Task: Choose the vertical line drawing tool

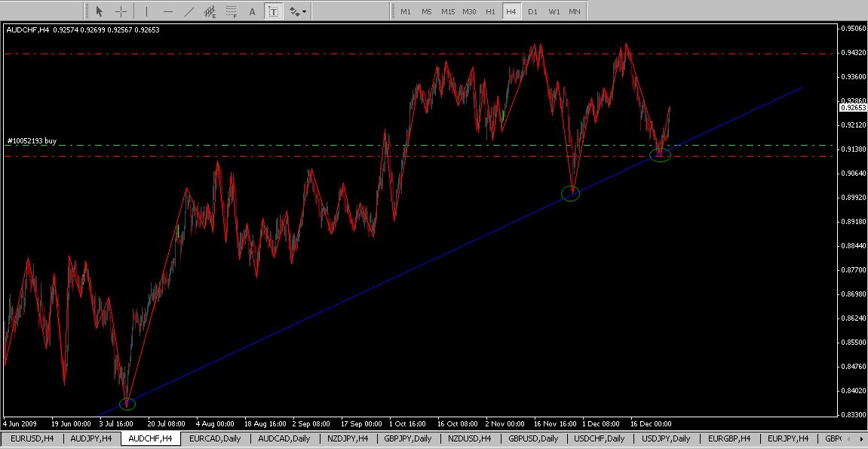Action: (146, 11)
